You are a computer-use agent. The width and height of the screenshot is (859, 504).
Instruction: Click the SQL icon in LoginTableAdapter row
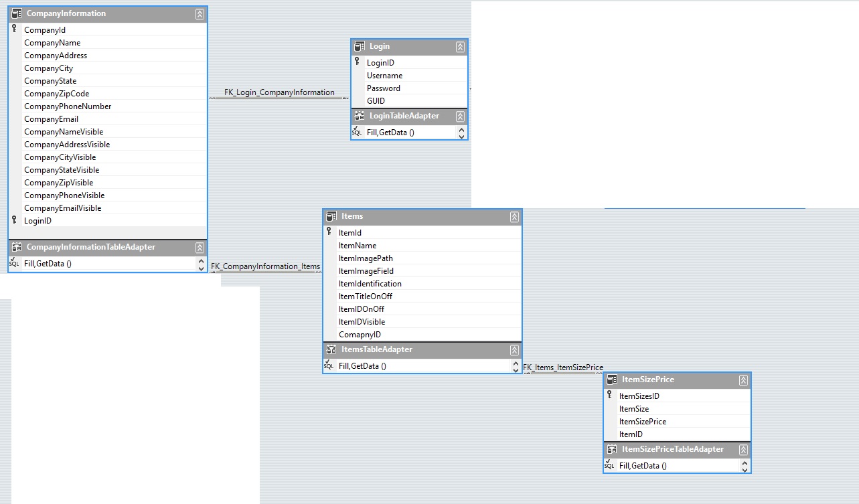point(356,132)
